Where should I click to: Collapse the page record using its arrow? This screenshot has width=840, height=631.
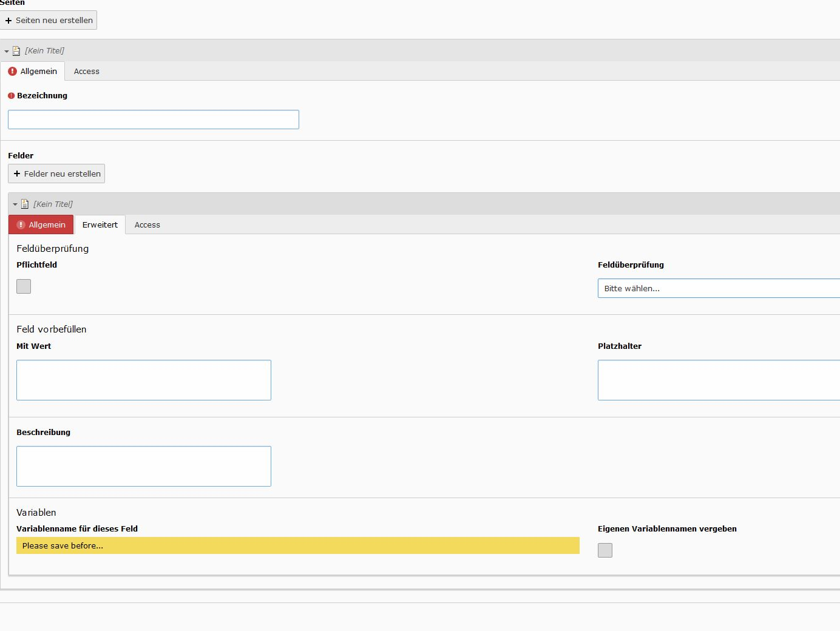tap(7, 52)
